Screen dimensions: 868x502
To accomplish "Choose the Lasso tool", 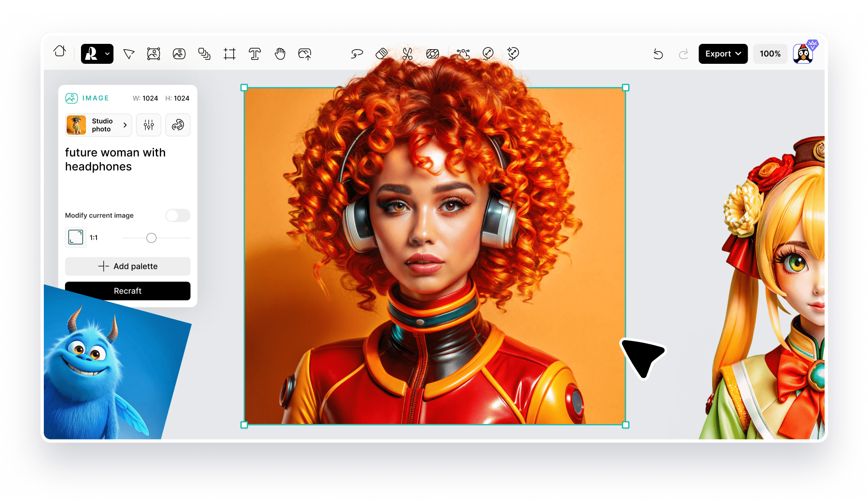I will point(356,54).
